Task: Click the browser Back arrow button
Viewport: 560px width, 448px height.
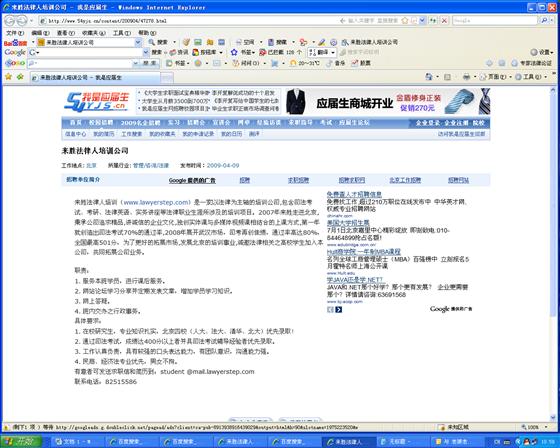Action: pyautogui.click(x=10, y=21)
